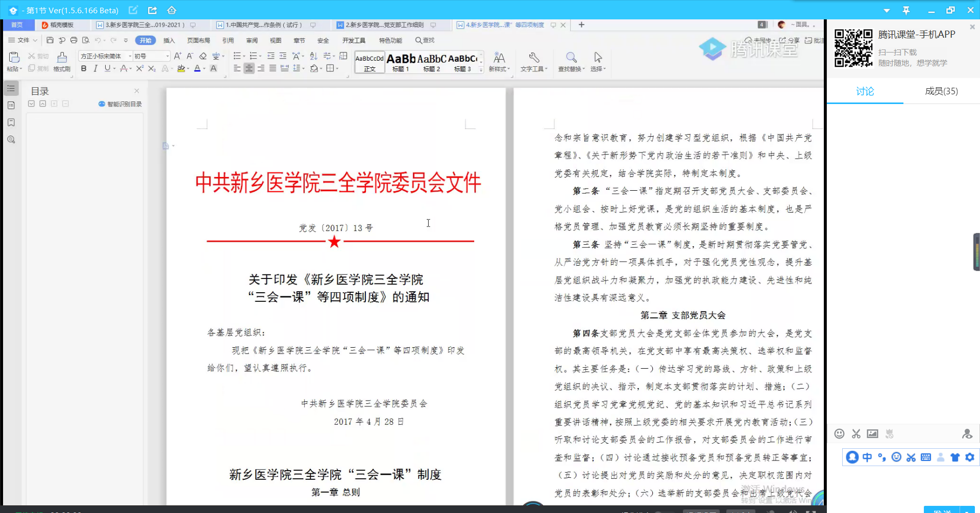Switch to the 成员(35) tab
The width and height of the screenshot is (980, 513).
pos(941,91)
